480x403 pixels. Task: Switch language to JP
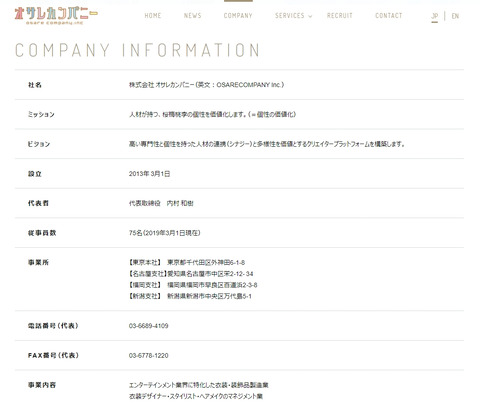434,16
